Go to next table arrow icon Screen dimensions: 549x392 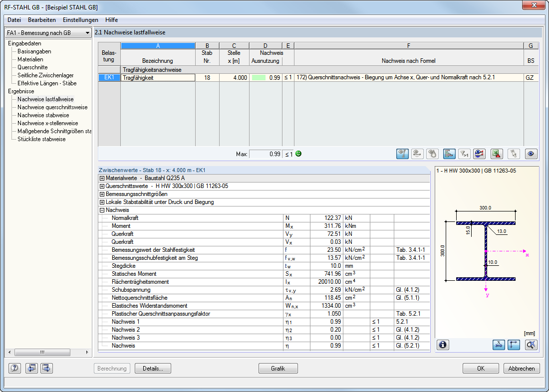point(46,368)
